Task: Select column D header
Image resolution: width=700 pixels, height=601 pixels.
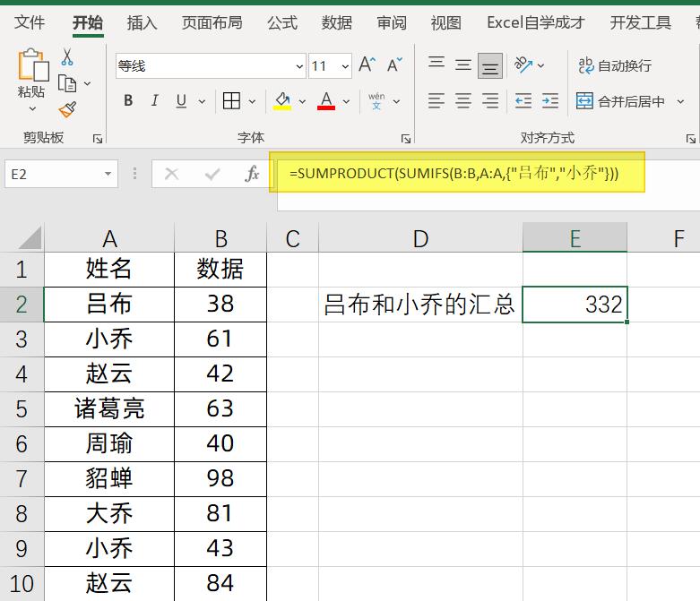Action: coord(420,238)
